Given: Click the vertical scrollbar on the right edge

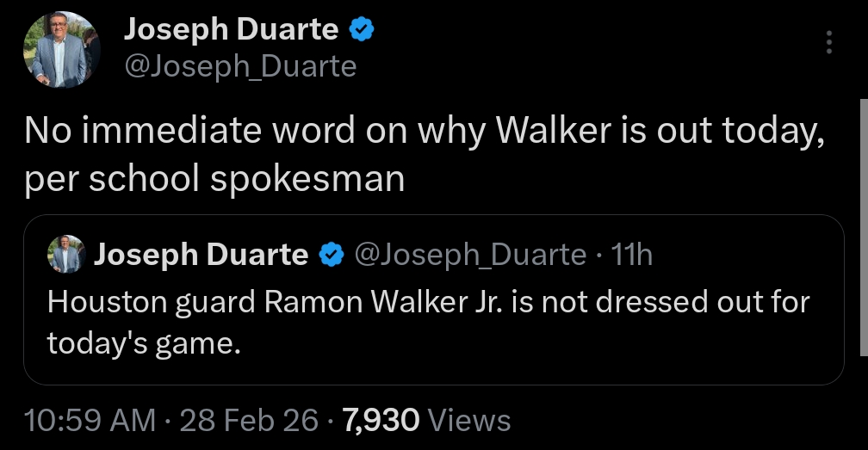Looking at the screenshot, I should point(864,224).
